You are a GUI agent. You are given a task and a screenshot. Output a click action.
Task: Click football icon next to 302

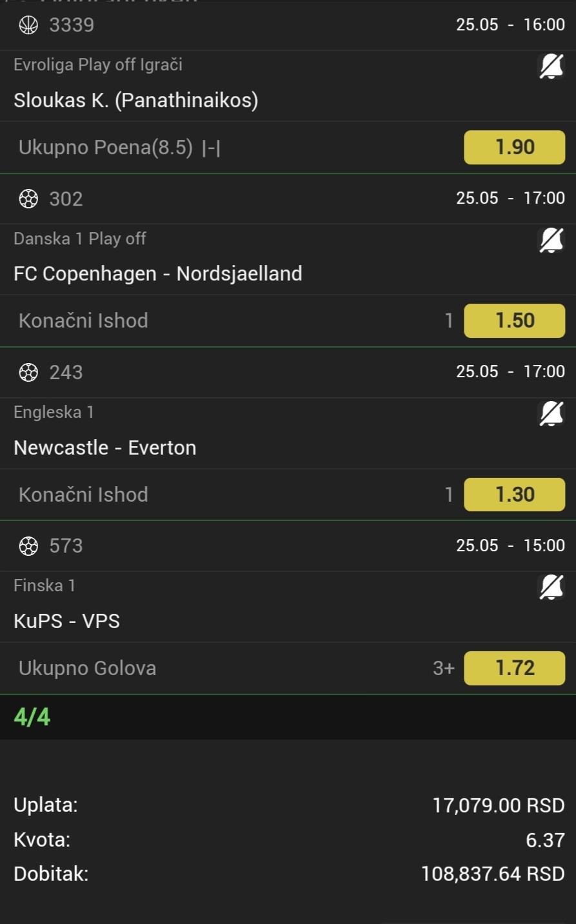tap(28, 199)
